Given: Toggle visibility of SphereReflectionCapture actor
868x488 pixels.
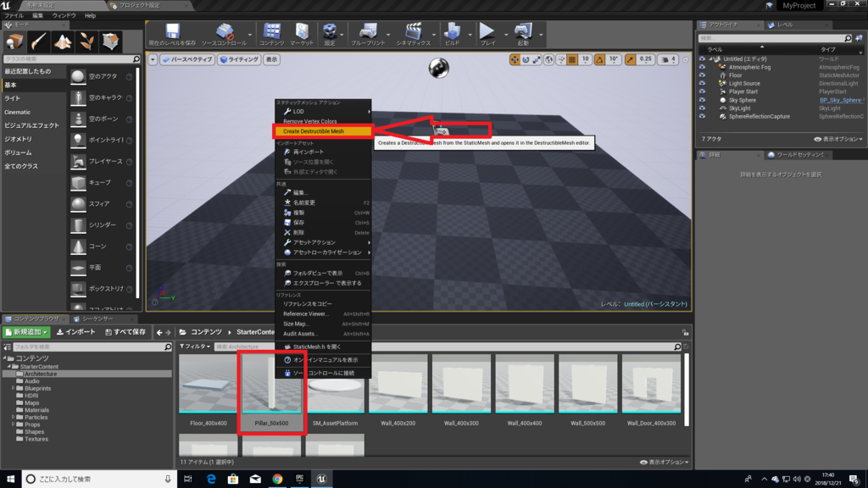Looking at the screenshot, I should pyautogui.click(x=702, y=117).
